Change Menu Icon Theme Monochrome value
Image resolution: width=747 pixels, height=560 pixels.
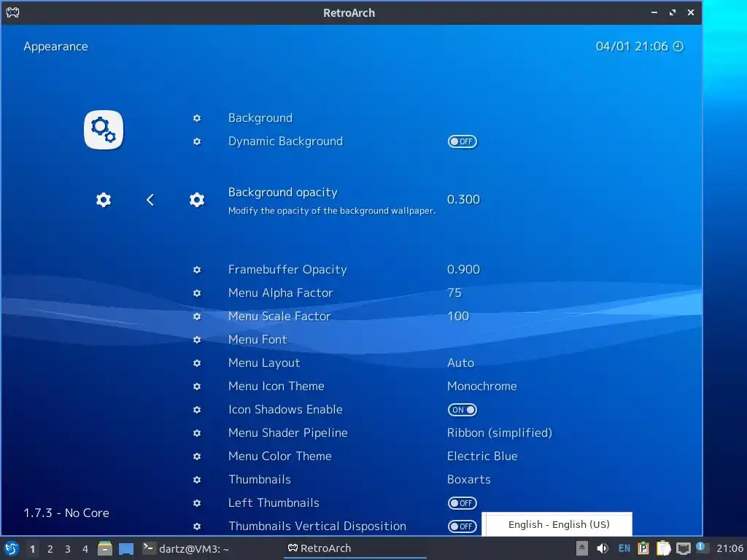(481, 386)
